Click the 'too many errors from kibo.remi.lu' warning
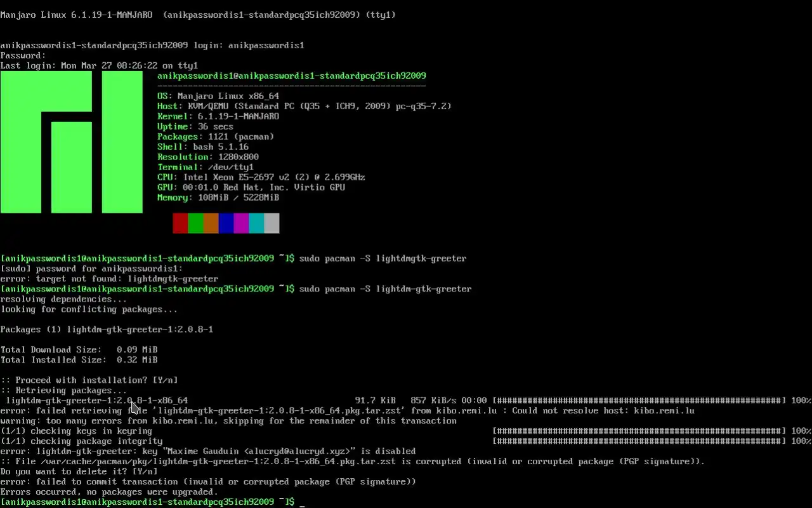The image size is (812, 508). [228, 421]
